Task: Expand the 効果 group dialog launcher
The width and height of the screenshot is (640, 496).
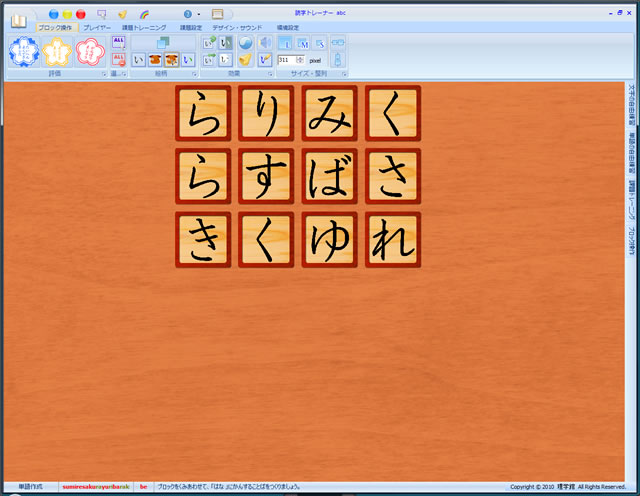Action: [x=270, y=74]
